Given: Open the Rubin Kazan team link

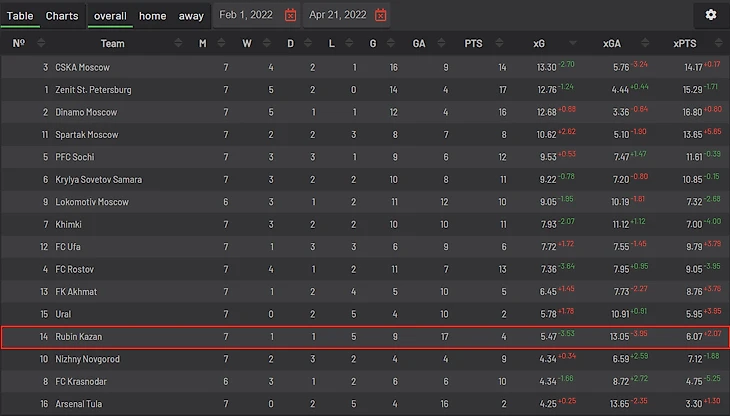Looking at the screenshot, I should click(x=79, y=336).
